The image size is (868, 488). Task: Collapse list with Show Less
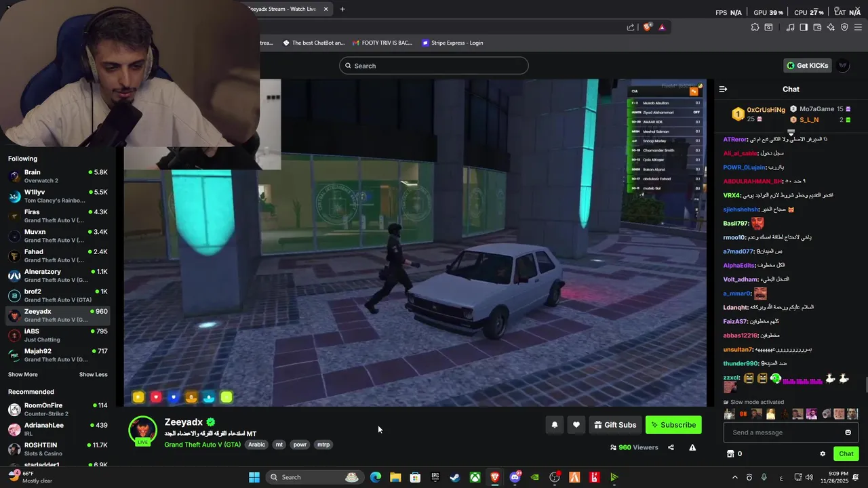click(93, 375)
